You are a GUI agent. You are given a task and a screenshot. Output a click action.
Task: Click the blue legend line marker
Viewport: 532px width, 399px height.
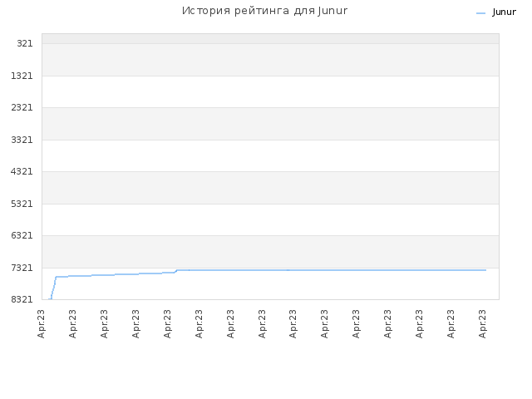[480, 13]
